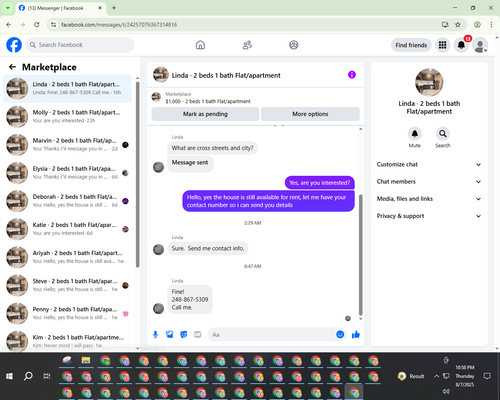Choose a sticker icon
The image size is (500, 400).
(184, 334)
